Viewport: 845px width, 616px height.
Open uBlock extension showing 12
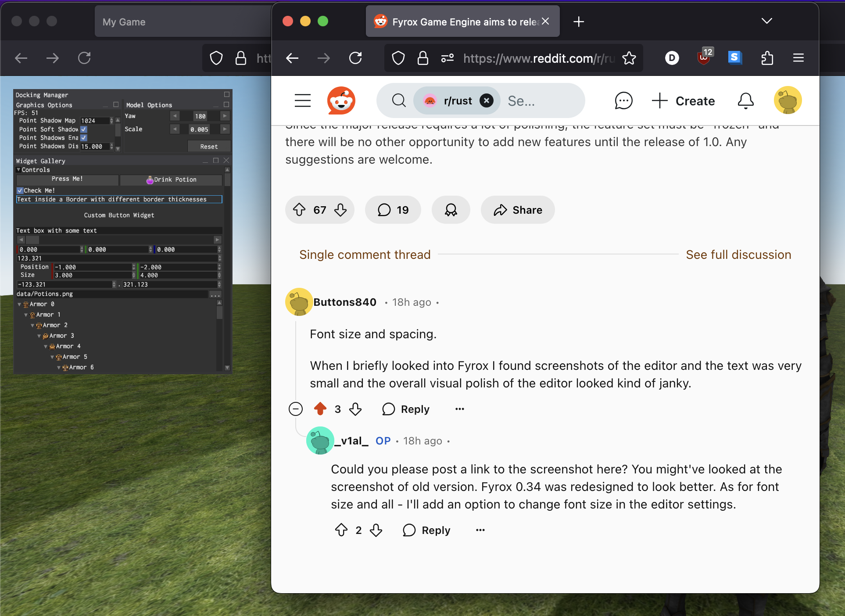coord(704,57)
